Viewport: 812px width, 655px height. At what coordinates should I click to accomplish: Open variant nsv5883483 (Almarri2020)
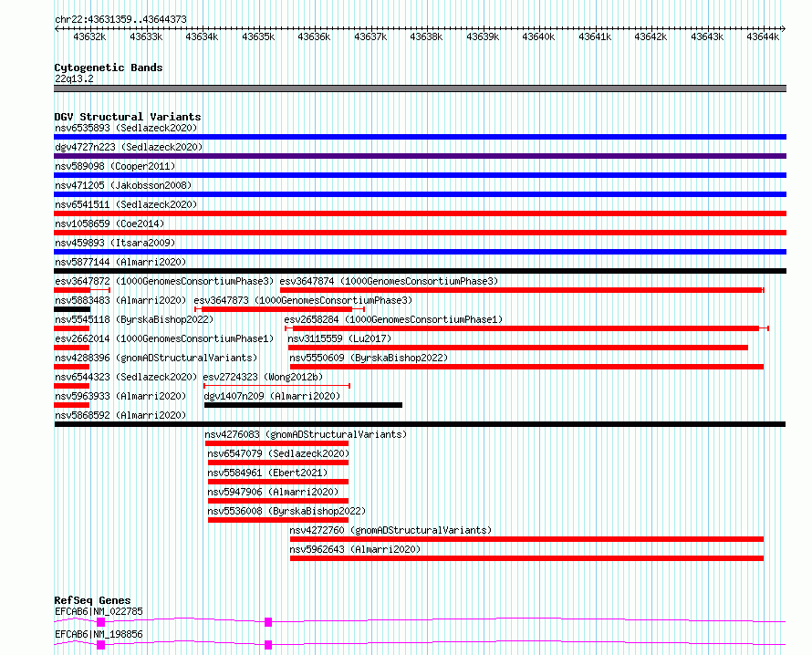pyautogui.click(x=120, y=300)
